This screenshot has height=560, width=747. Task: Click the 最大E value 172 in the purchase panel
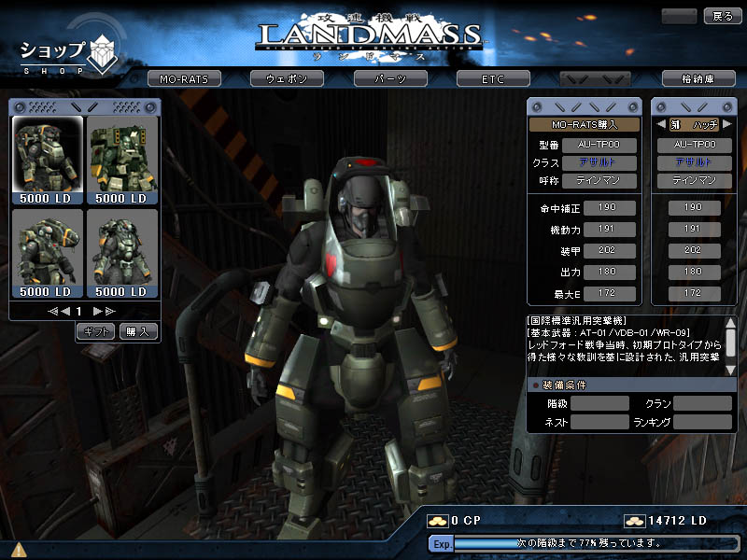[610, 293]
